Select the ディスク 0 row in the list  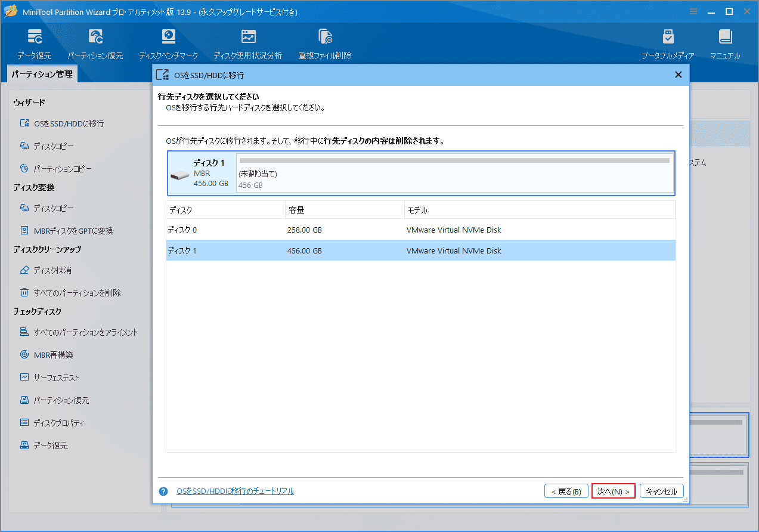(x=420, y=230)
